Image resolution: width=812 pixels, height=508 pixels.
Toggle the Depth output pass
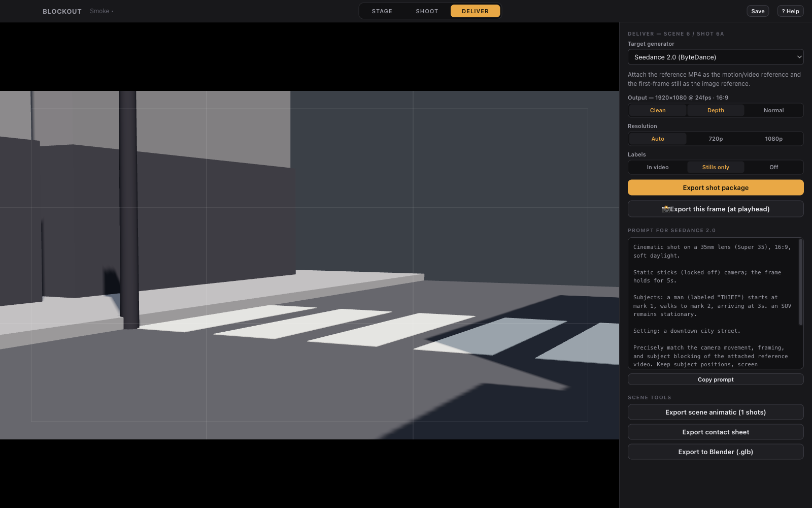point(716,110)
